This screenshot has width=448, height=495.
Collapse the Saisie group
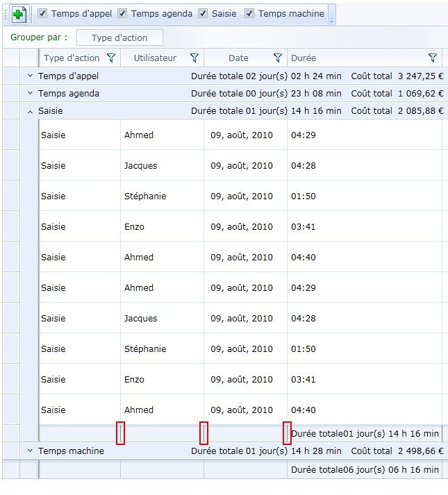pyautogui.click(x=30, y=111)
